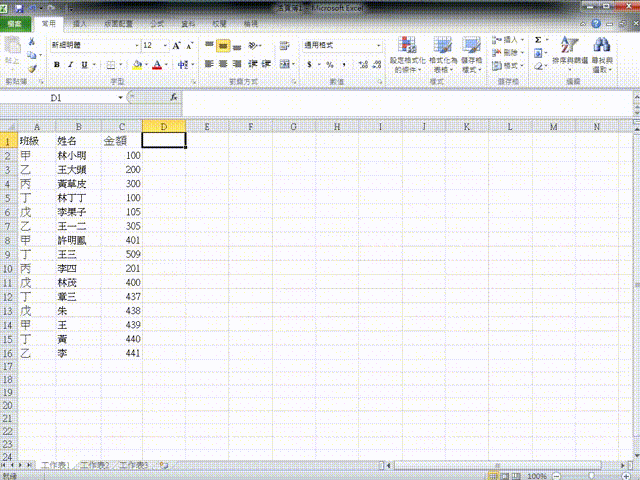Toggle top vertical alignment
The image size is (640, 480).
point(209,46)
